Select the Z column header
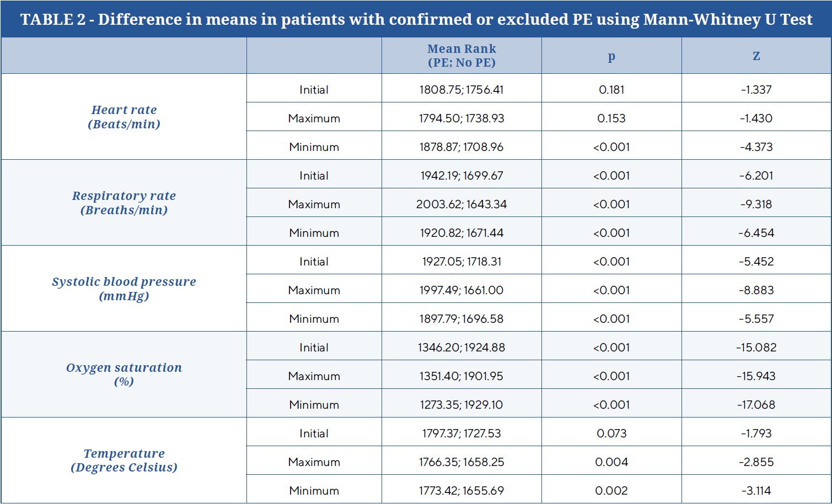The width and height of the screenshot is (832, 504). point(756,56)
